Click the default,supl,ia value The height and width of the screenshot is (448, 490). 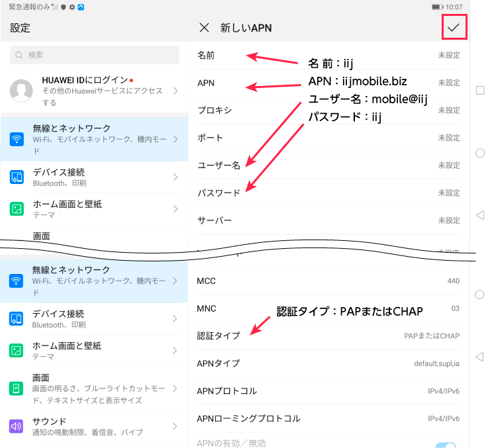tap(436, 363)
